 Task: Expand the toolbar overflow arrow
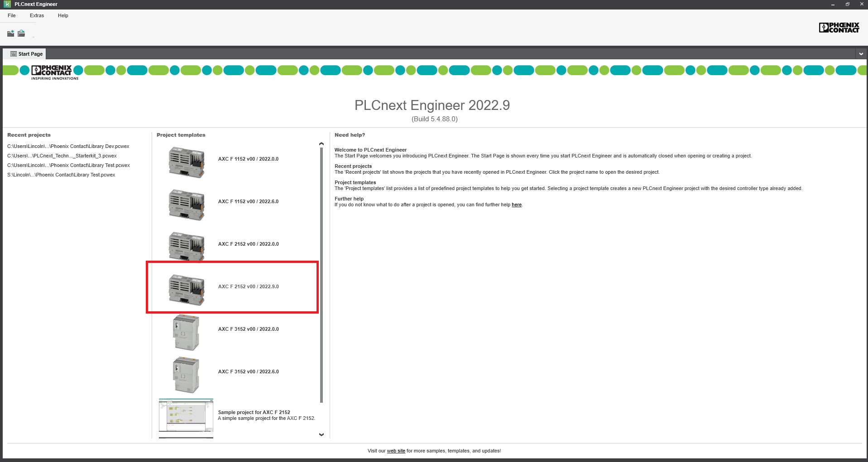tap(34, 37)
